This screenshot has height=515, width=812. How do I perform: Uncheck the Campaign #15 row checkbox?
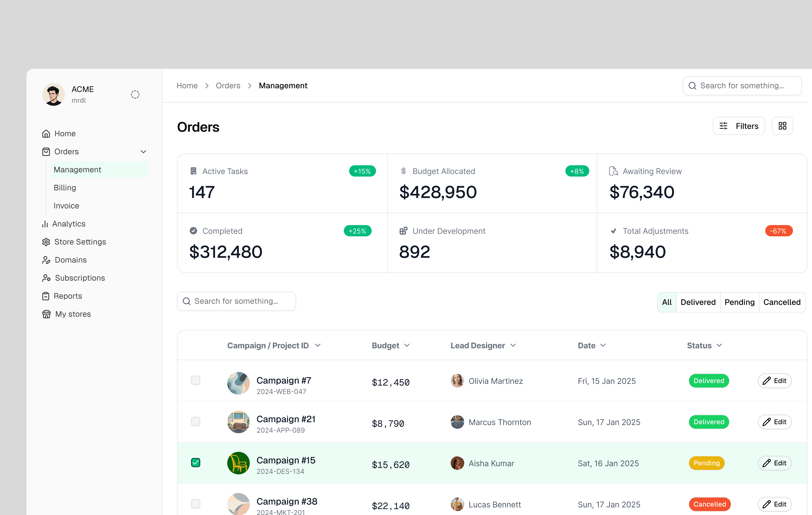[196, 462]
